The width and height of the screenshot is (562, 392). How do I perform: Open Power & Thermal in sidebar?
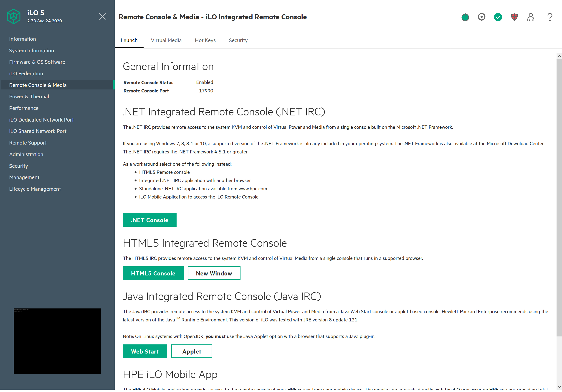29,97
